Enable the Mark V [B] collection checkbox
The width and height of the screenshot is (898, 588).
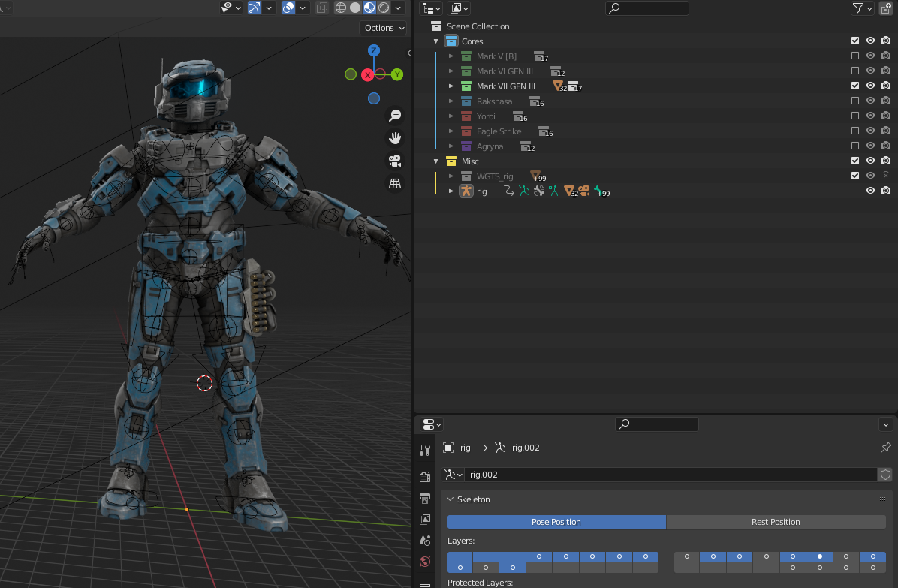tap(855, 56)
